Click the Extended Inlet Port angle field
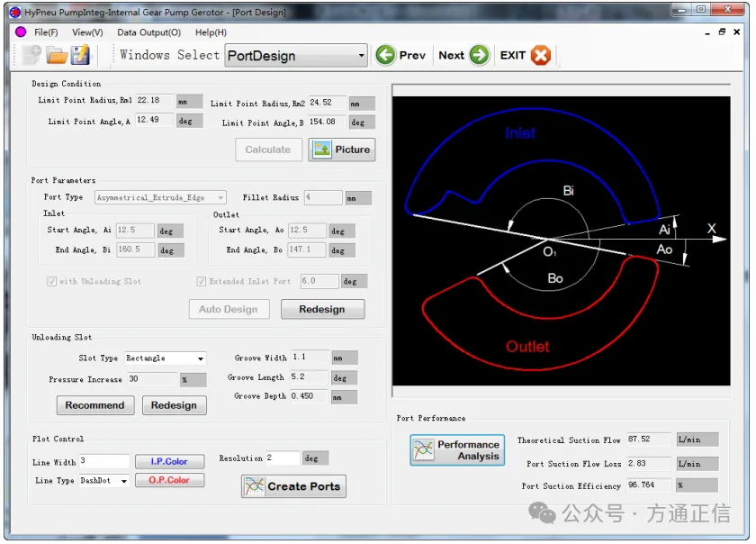The image size is (756, 544). coord(319,281)
